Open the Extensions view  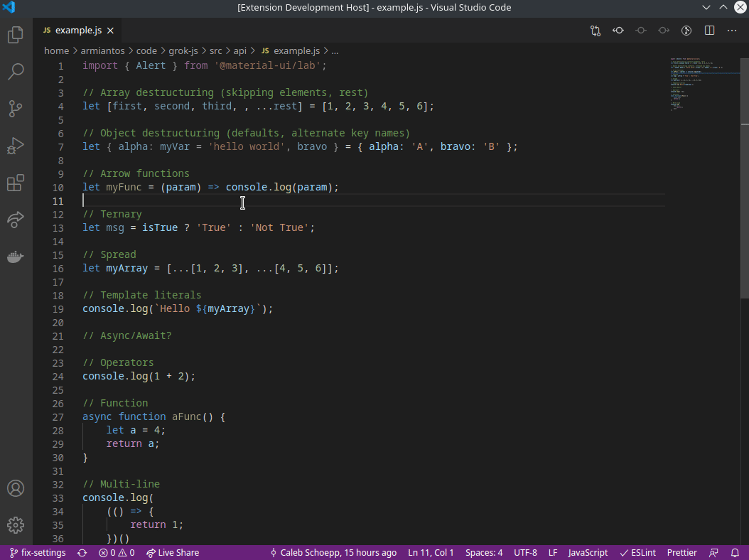[x=16, y=183]
